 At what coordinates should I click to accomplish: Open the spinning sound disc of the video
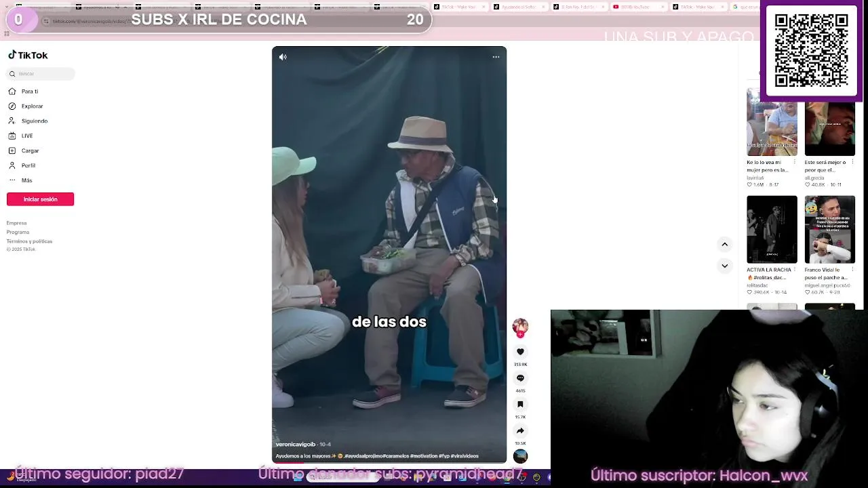(520, 456)
